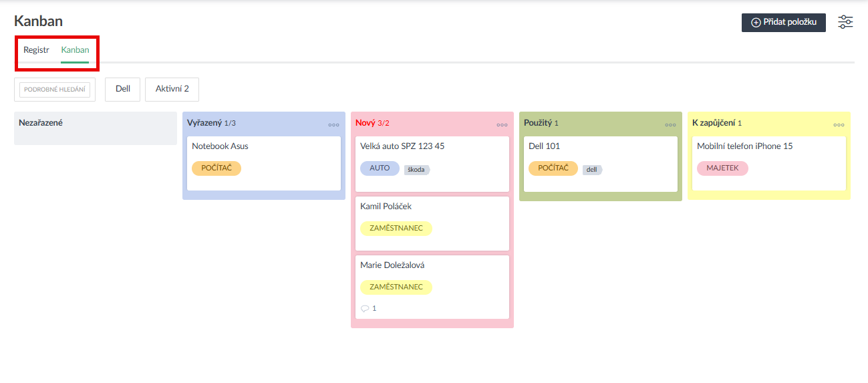Open the Vyřazený column three-dots menu

click(x=333, y=125)
